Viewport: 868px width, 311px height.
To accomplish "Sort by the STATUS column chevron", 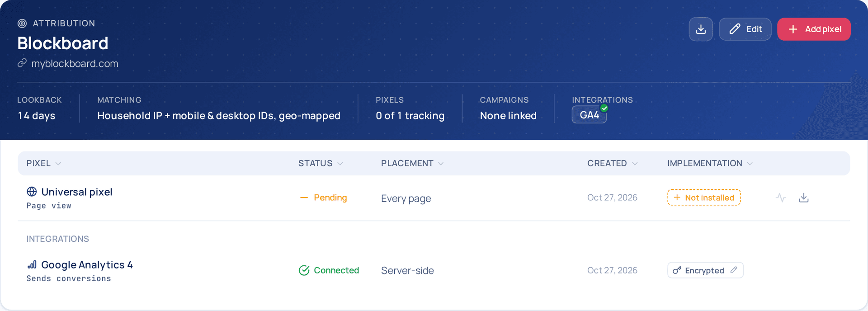I will click(340, 164).
